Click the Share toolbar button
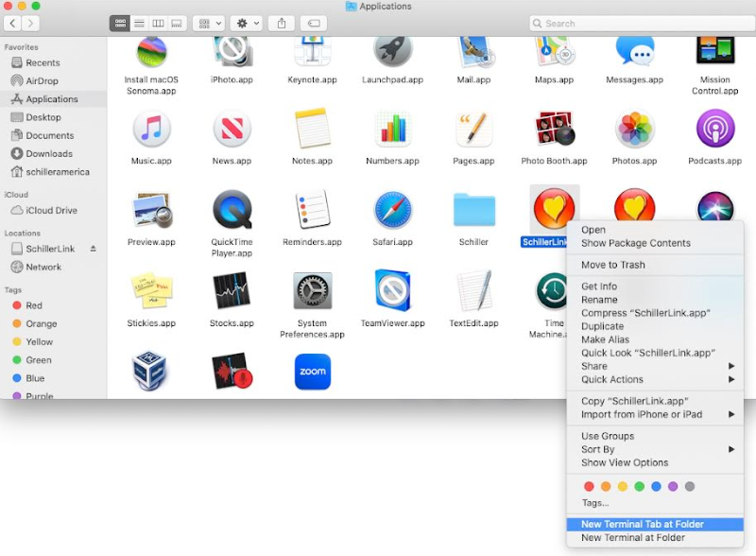Viewport: 756px width, 556px height. click(x=282, y=23)
